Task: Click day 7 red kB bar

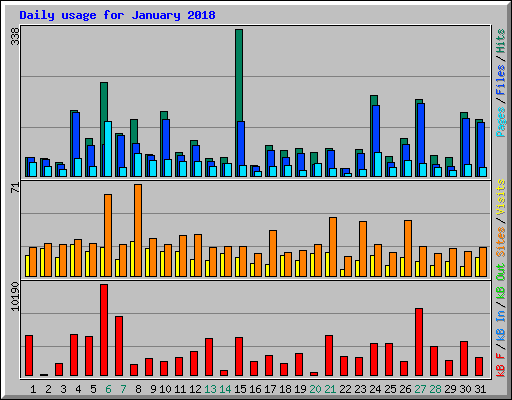Action: [x=119, y=346]
